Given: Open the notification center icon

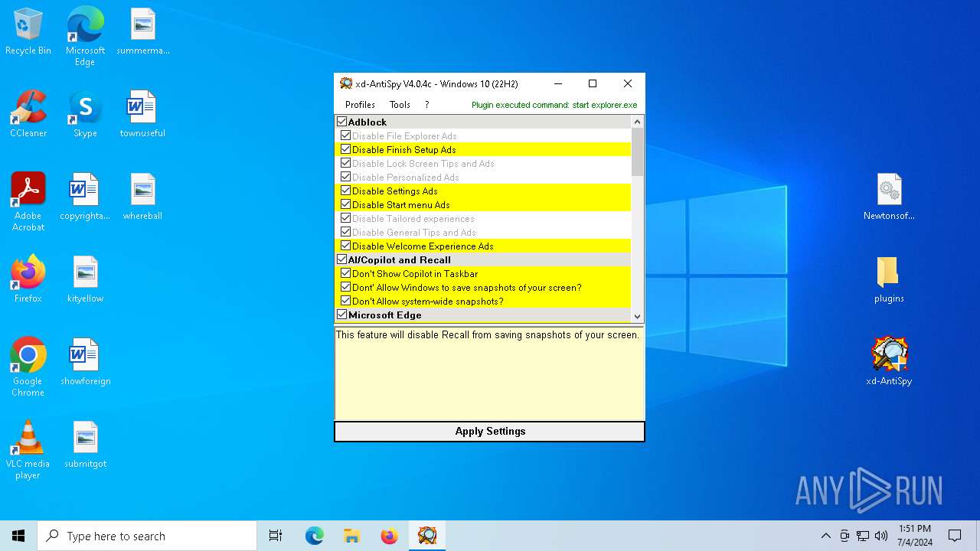Looking at the screenshot, I should point(955,536).
